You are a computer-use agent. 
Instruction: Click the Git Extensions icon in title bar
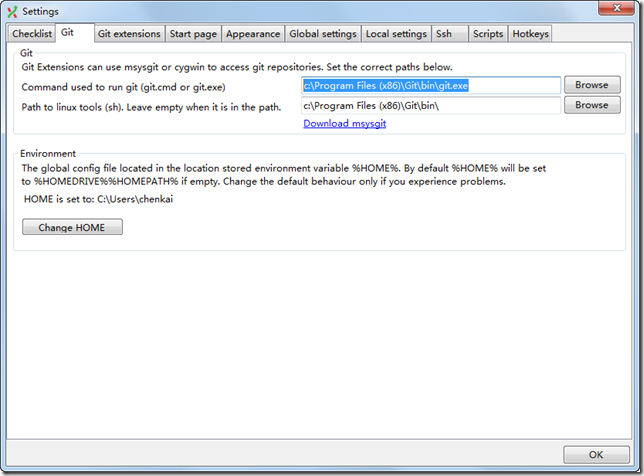[13, 11]
